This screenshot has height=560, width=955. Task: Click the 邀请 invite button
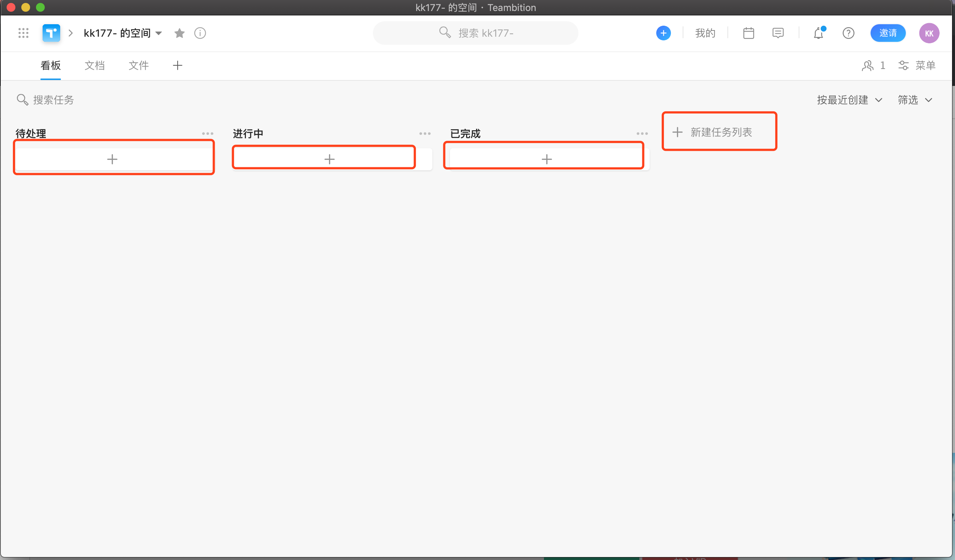tap(888, 33)
